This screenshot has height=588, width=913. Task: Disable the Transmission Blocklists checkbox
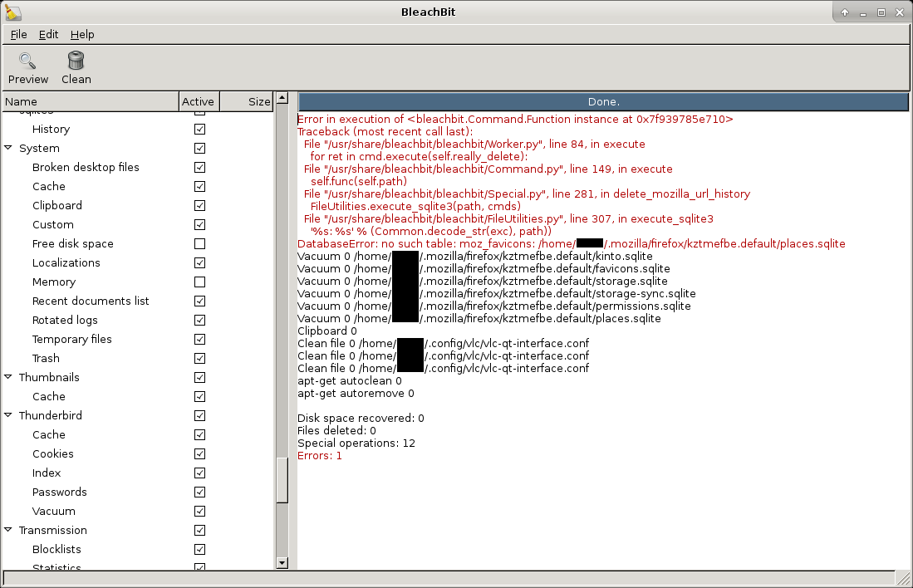199,549
